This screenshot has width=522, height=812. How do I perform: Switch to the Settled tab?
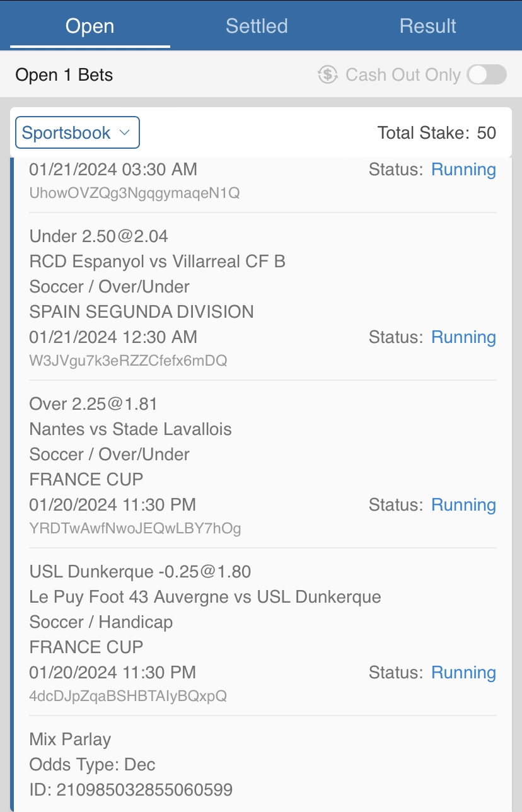(x=257, y=26)
